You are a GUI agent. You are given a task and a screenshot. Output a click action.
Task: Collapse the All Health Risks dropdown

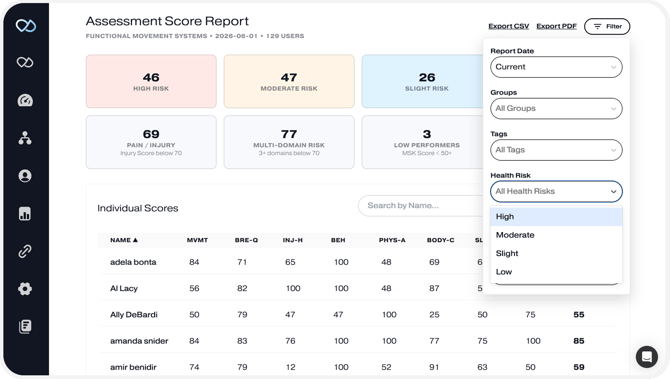(556, 191)
